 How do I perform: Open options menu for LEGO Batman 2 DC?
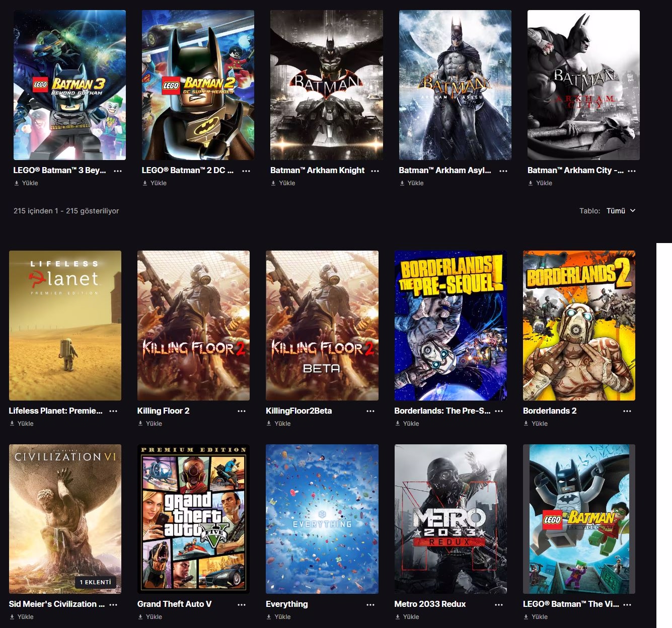246,171
